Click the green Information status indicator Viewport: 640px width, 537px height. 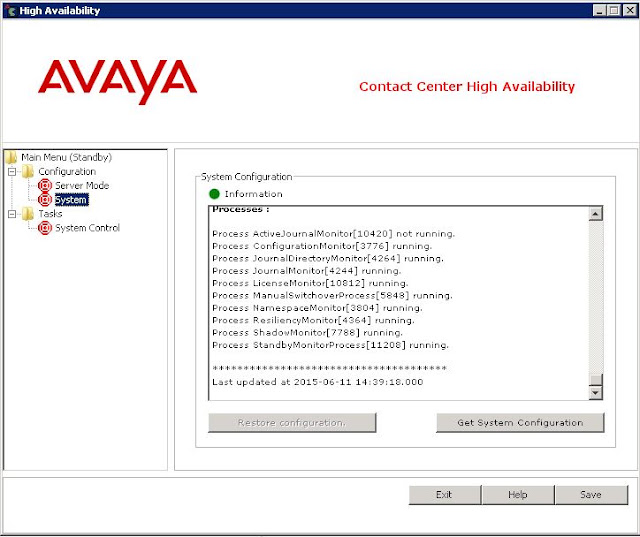(x=214, y=194)
